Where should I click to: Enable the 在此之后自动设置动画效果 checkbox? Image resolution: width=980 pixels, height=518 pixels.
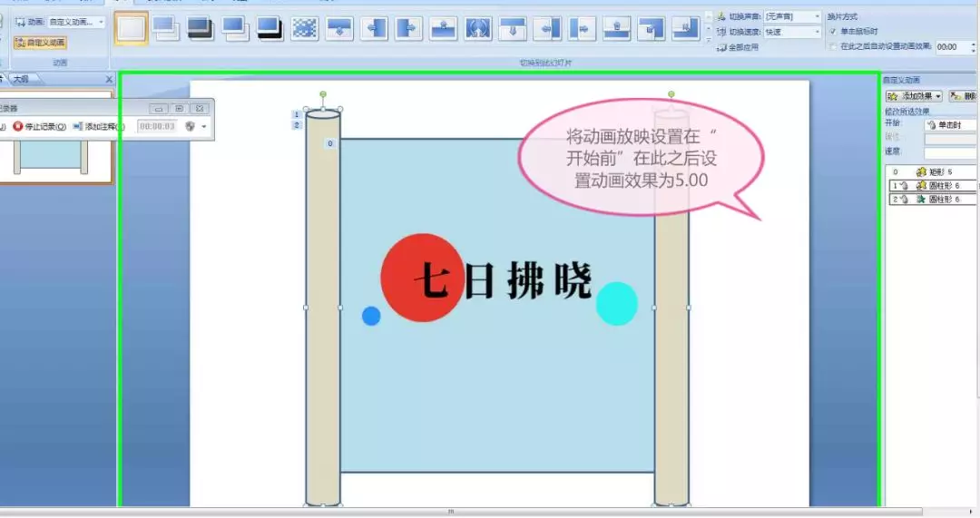(832, 47)
